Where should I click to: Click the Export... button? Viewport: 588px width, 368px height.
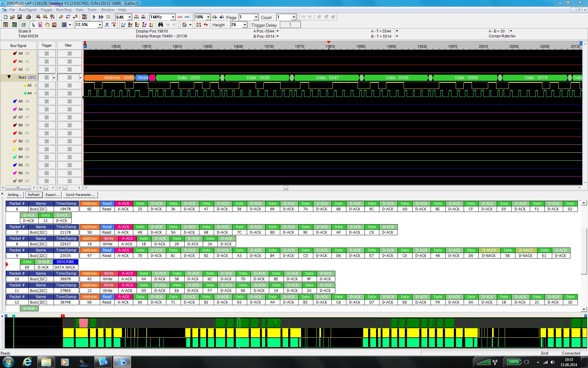tap(52, 195)
